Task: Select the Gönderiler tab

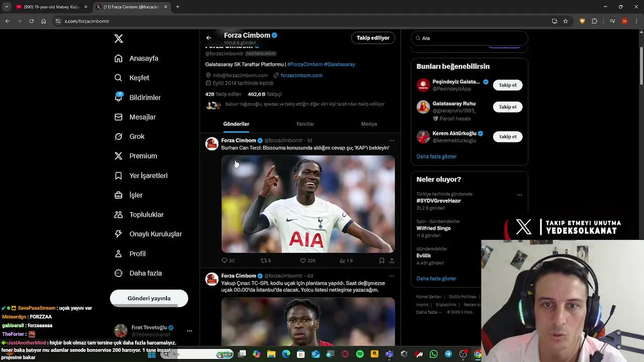Action: [x=236, y=124]
